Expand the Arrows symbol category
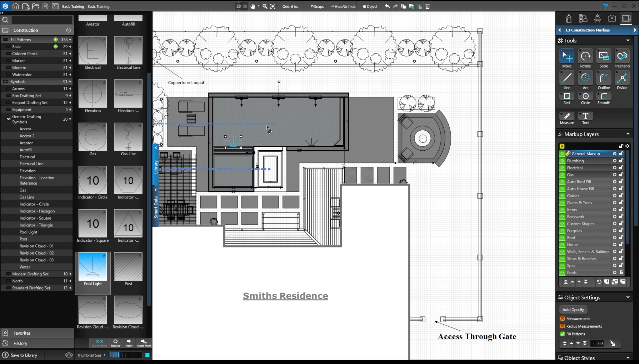The width and height of the screenshot is (639, 364). [70, 89]
